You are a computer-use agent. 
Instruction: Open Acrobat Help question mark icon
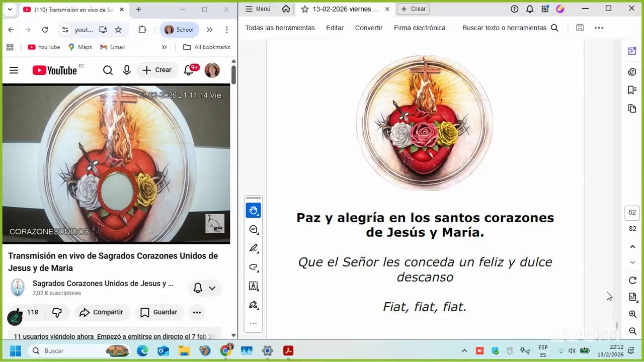[514, 9]
